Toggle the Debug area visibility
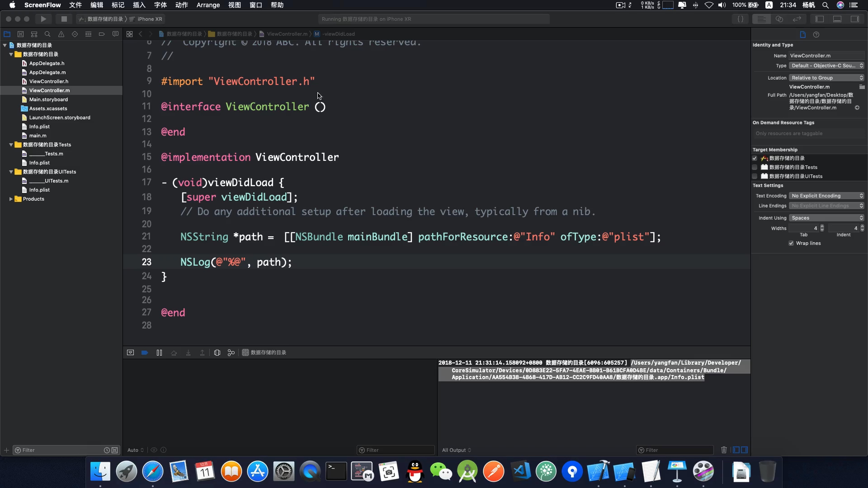Viewport: 868px width, 488px height. point(837,19)
